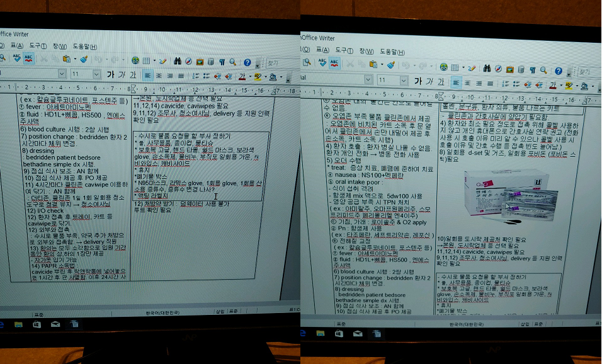The image size is (602, 364).
Task: Open Find & Replace binoculars in right window
Action: click(x=487, y=66)
